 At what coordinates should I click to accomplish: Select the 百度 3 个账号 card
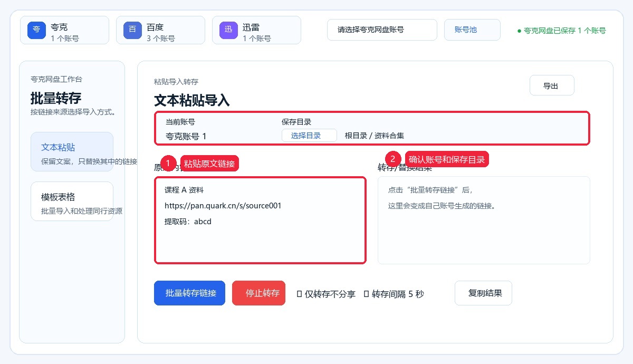pyautogui.click(x=160, y=30)
